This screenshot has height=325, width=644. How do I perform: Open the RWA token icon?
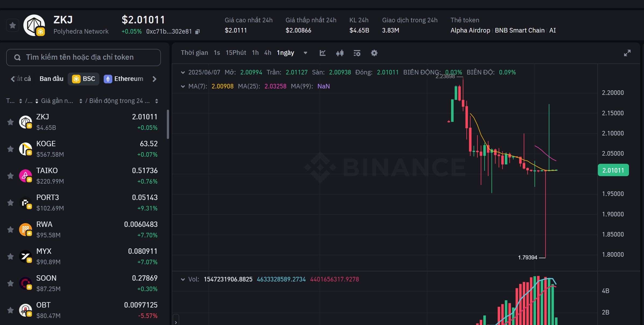point(26,230)
